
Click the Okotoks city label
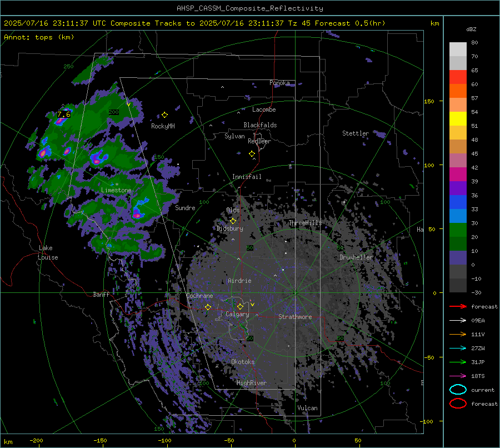point(243,362)
